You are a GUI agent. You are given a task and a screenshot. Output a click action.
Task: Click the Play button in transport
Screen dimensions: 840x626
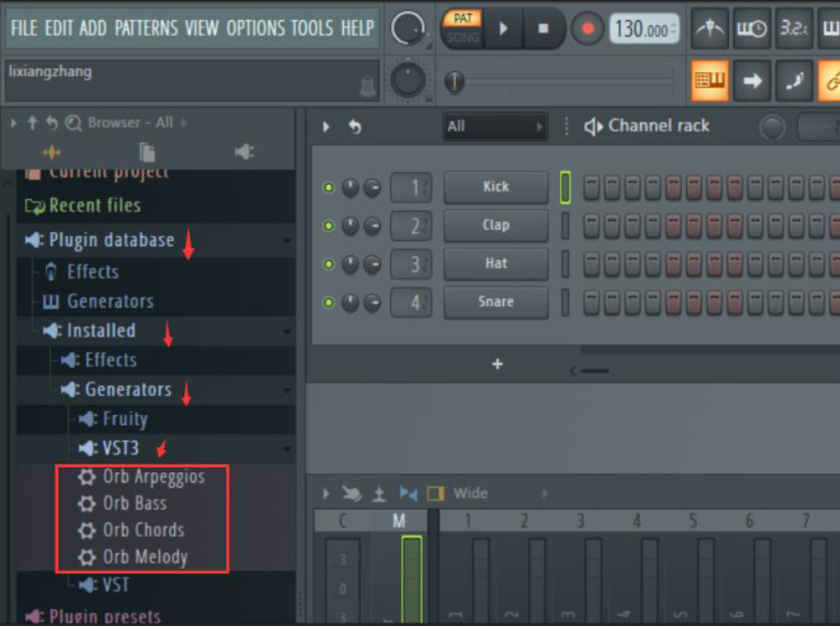point(504,29)
